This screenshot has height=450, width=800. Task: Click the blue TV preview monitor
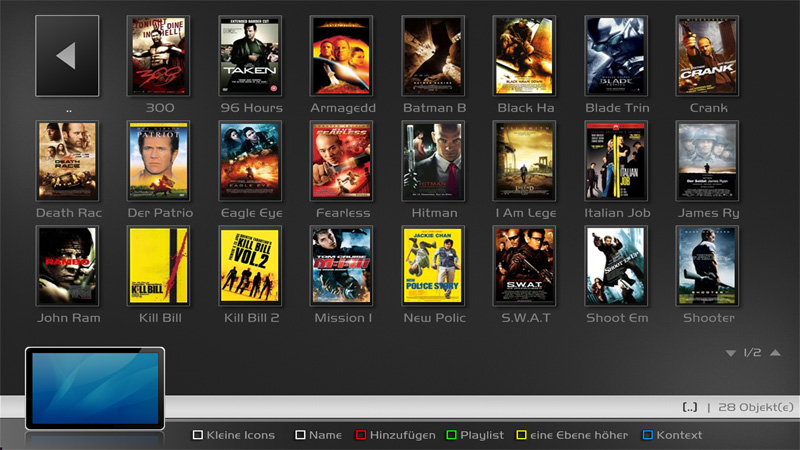pos(95,388)
